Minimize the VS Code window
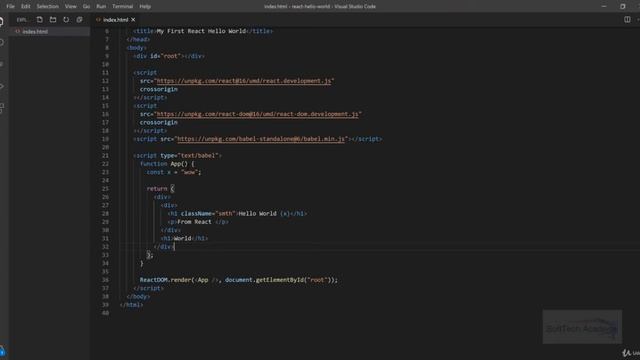 (604, 7)
